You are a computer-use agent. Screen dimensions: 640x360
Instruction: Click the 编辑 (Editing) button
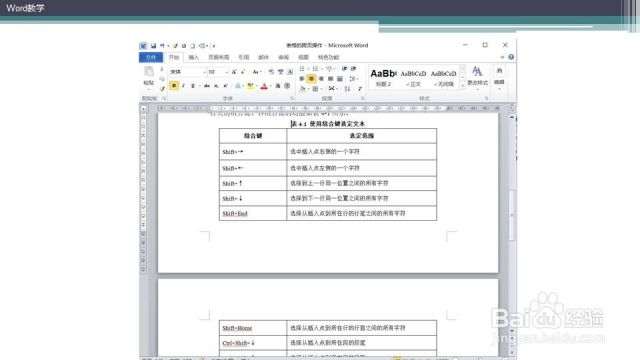point(499,78)
